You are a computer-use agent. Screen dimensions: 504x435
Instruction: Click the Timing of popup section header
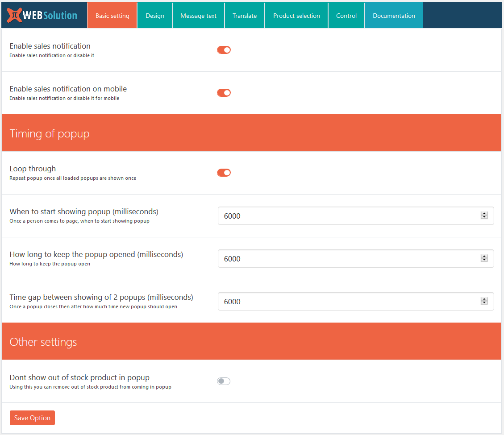(49, 133)
